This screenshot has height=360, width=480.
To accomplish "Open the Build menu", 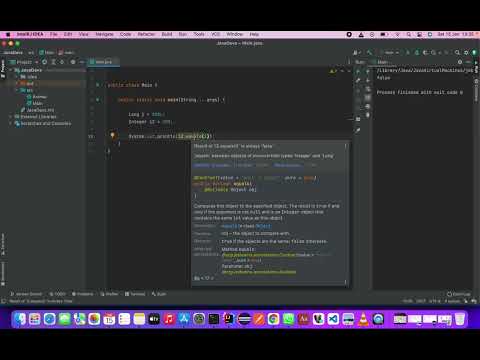I will point(167,34).
